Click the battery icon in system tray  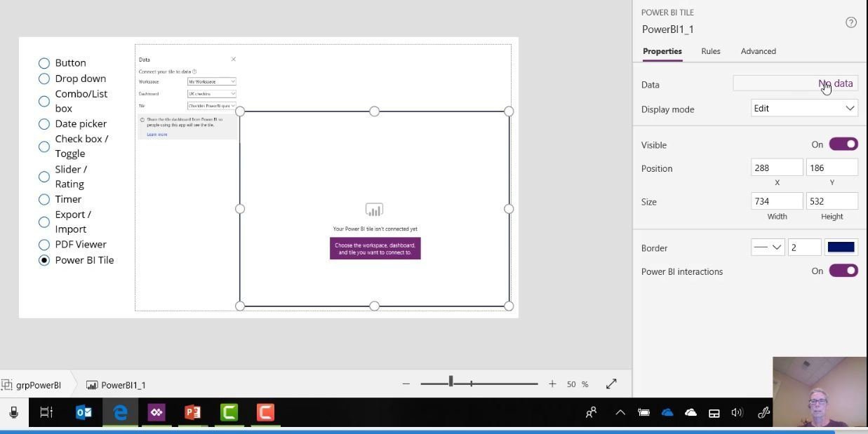[643, 412]
